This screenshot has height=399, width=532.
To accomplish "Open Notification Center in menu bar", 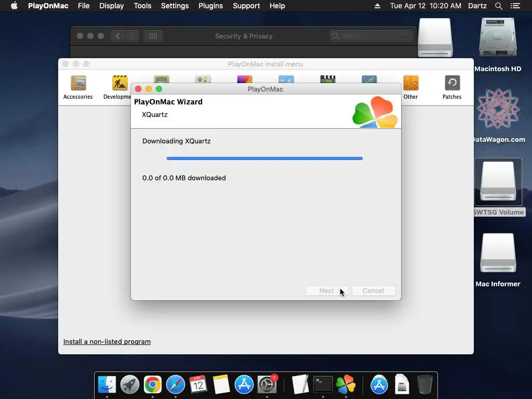I will pyautogui.click(x=515, y=6).
